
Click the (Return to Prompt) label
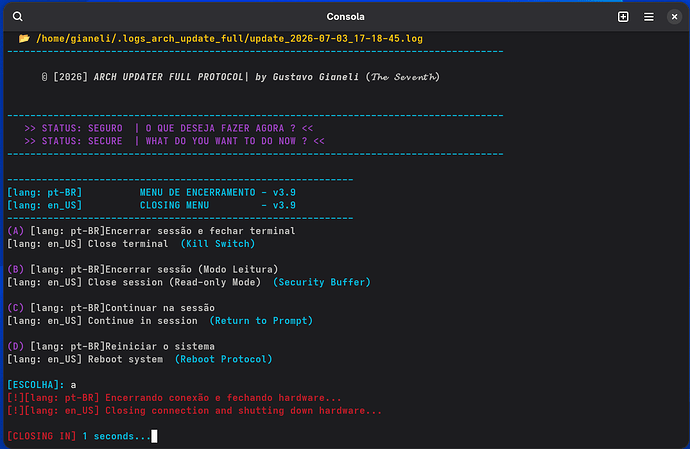261,321
